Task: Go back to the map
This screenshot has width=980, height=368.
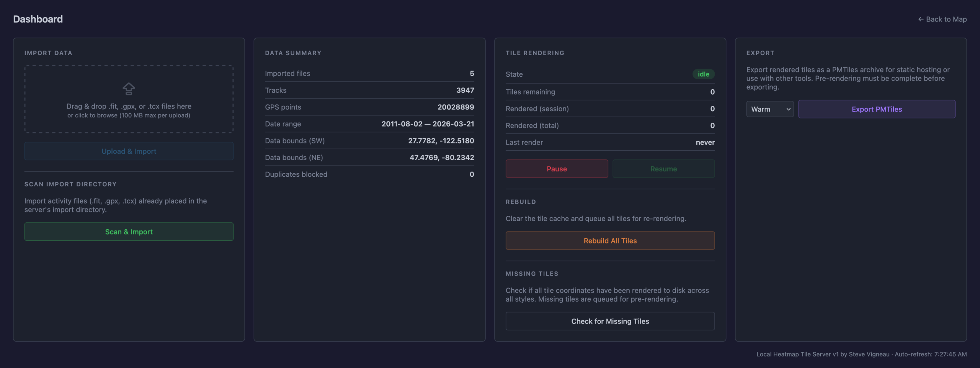Action: (x=942, y=19)
